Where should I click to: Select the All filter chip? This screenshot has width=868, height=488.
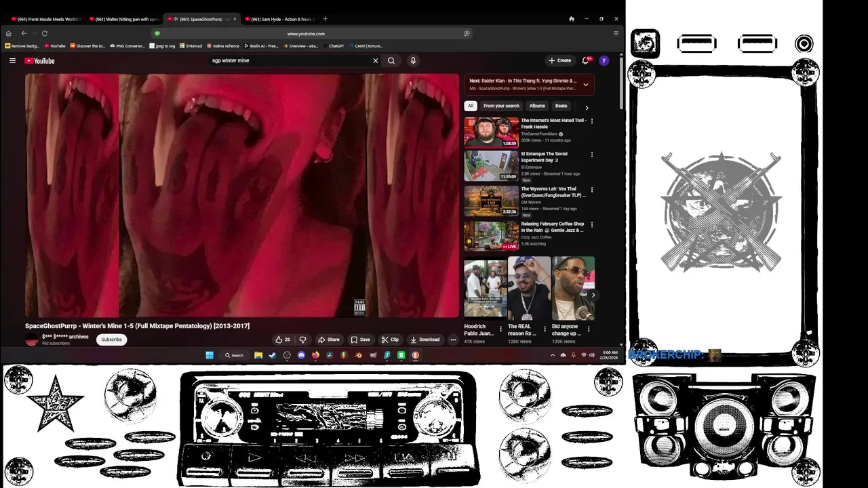point(471,106)
